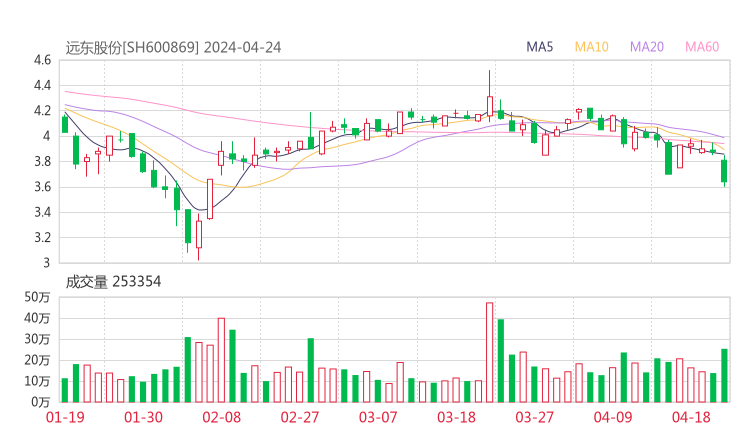Click the 3.8 price axis label

coord(42,161)
